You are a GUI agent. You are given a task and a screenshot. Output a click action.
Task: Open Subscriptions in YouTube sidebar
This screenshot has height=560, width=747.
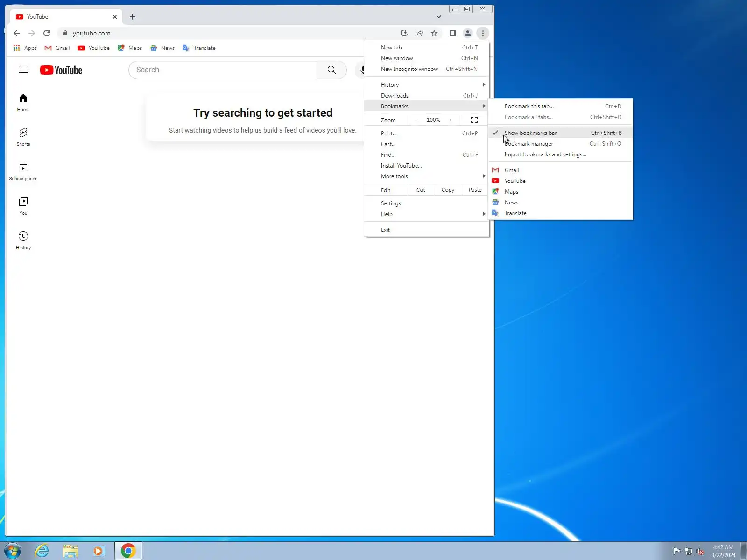tap(23, 172)
